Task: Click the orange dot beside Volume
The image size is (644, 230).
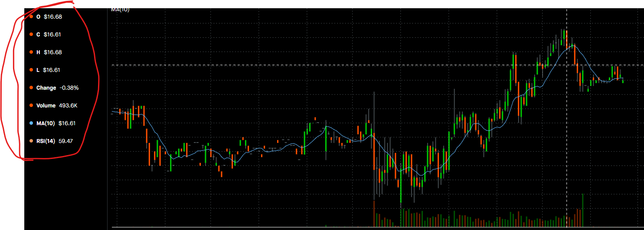Action: coord(31,106)
